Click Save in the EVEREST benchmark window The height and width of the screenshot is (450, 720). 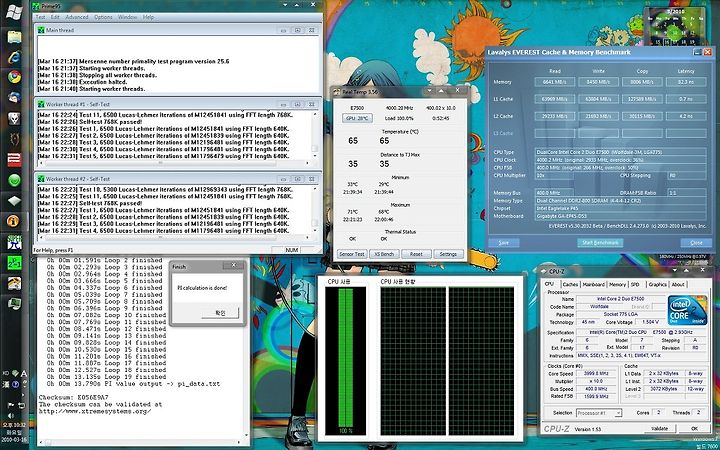coord(504,243)
